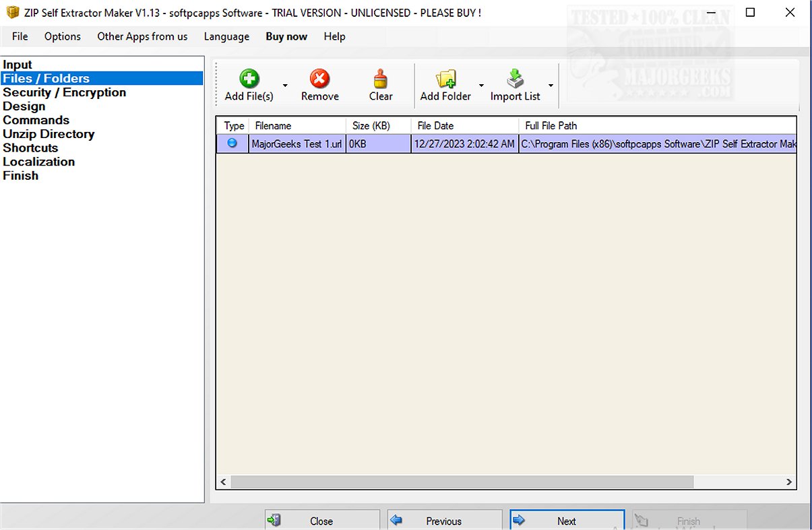
Task: Open the File menu
Action: [20, 36]
